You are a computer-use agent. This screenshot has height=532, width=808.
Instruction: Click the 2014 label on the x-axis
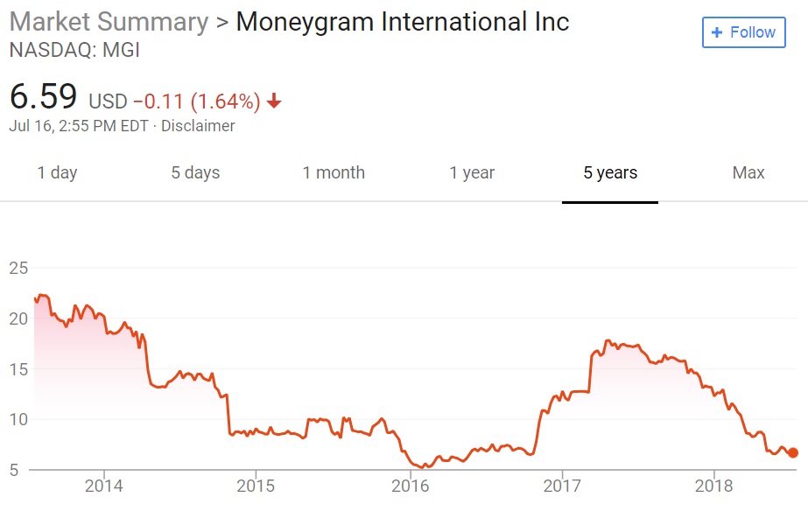coord(104,486)
